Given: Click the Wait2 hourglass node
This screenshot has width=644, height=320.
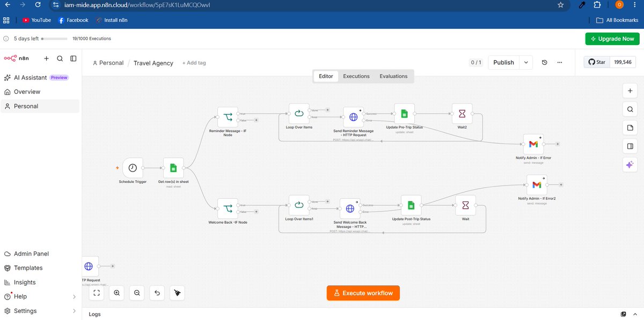Looking at the screenshot, I should pyautogui.click(x=462, y=114).
